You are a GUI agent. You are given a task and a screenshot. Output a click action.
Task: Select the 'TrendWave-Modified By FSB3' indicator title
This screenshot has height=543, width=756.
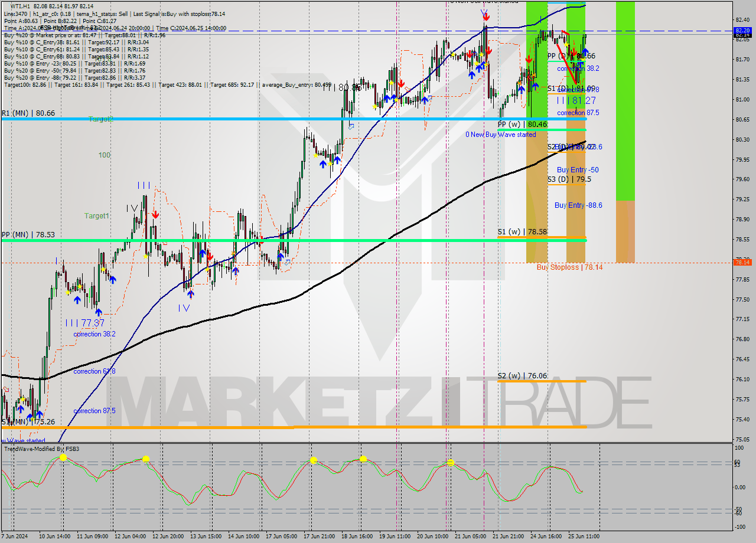[42, 449]
